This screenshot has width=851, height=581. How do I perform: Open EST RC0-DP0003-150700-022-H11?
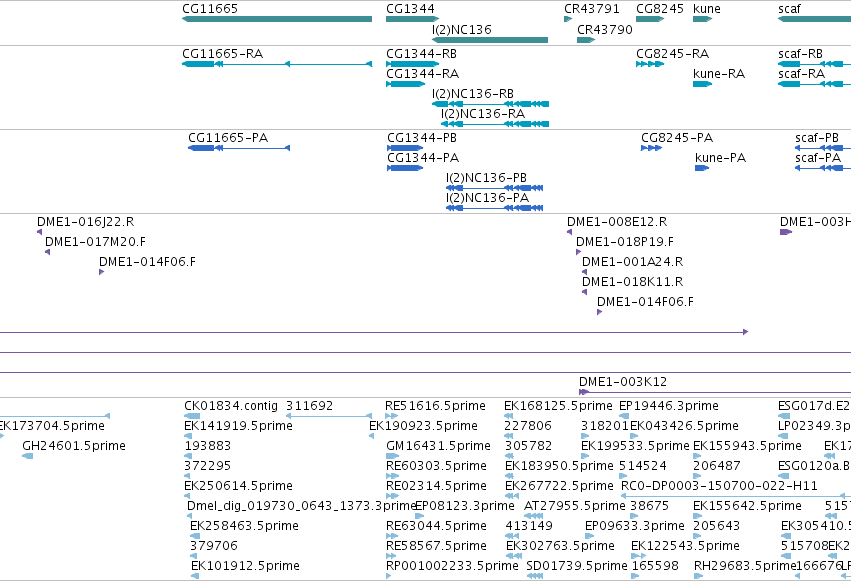pyautogui.click(x=719, y=486)
